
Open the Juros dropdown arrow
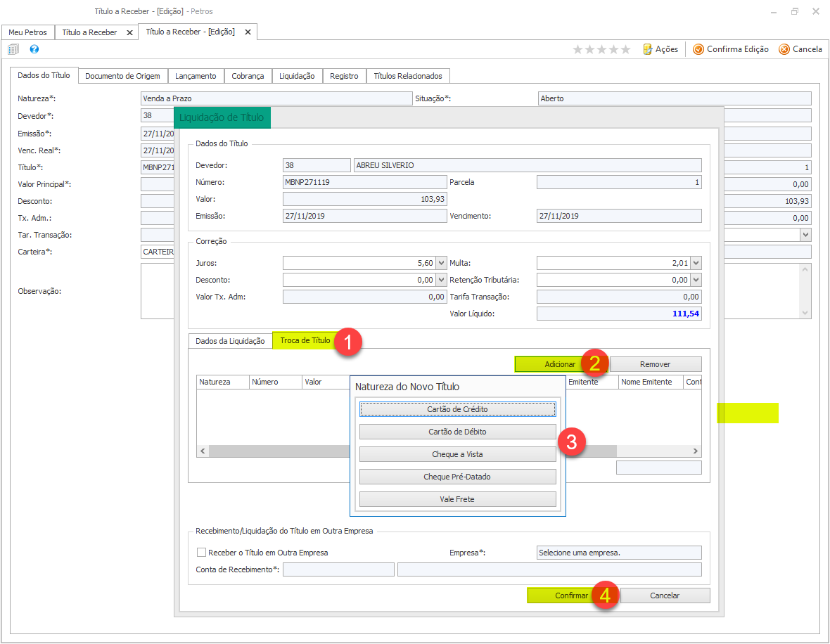pos(441,263)
